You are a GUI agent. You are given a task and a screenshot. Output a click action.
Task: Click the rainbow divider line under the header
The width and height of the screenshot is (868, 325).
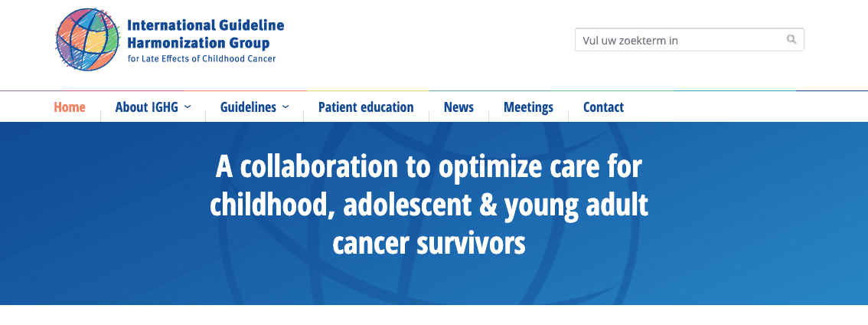434,90
